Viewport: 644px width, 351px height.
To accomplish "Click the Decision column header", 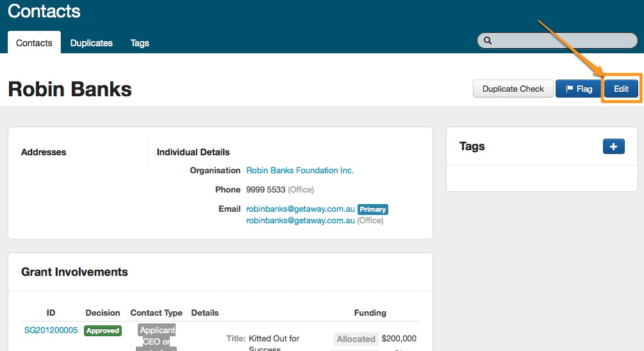I will click(x=103, y=313).
